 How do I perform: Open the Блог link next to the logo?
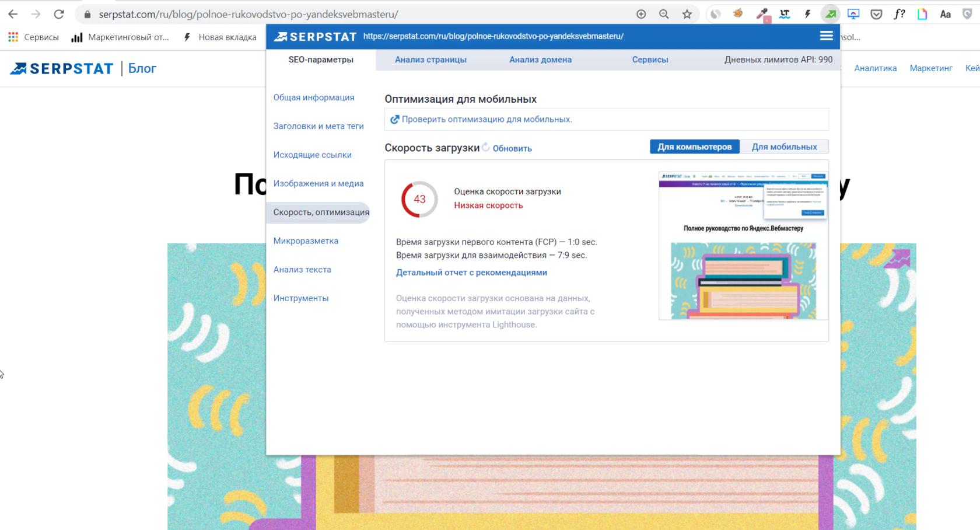coord(142,69)
